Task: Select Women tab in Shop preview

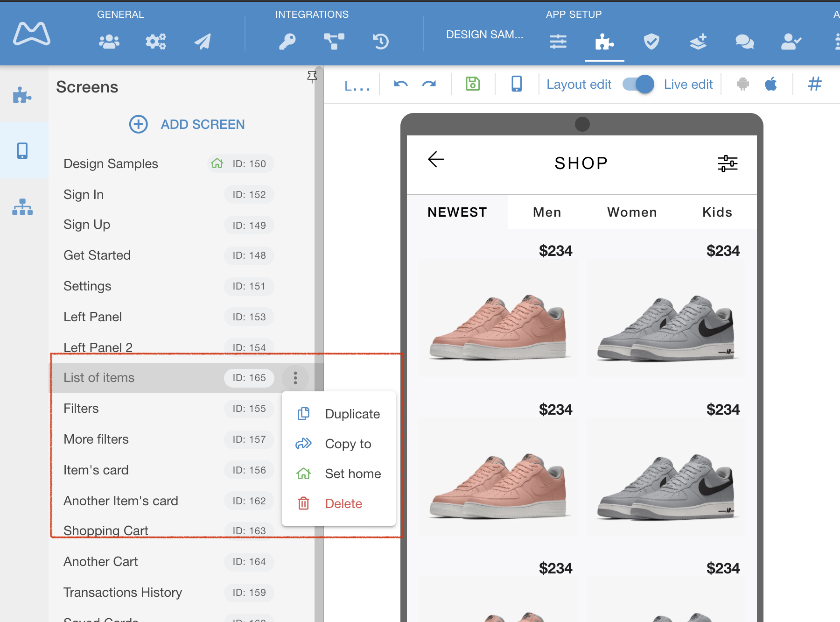Action: [x=632, y=212]
